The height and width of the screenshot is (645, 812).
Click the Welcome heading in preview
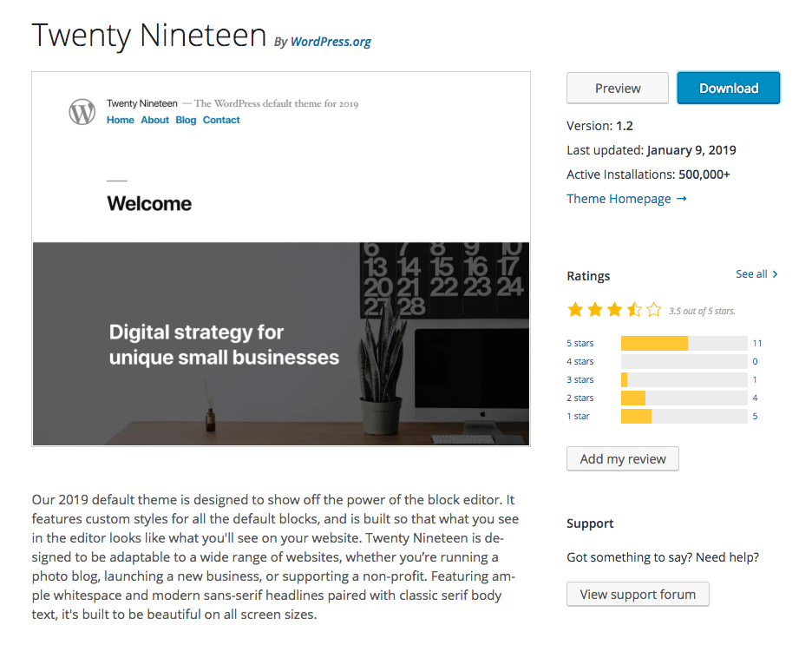coord(149,204)
